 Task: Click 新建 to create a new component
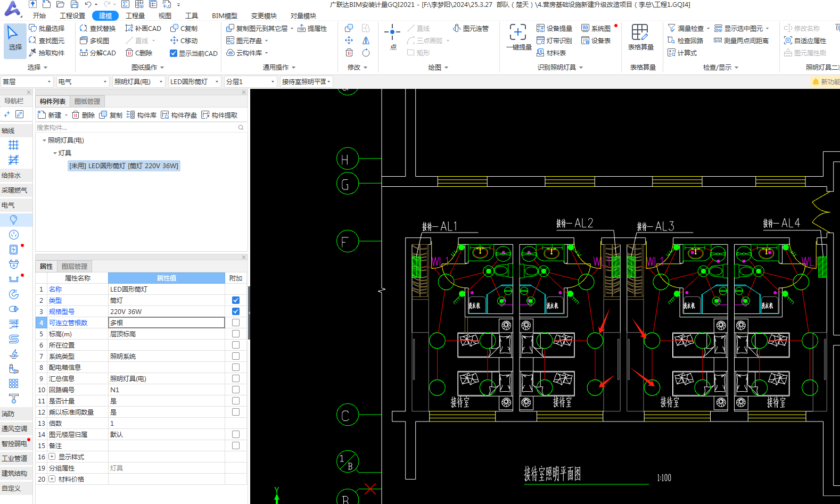[x=51, y=115]
